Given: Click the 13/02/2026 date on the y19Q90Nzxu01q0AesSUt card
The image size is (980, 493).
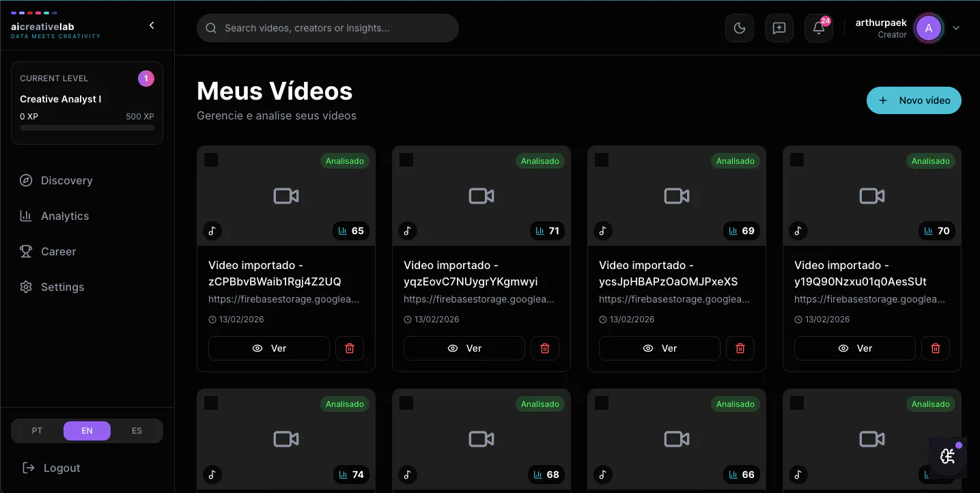Looking at the screenshot, I should 822,319.
